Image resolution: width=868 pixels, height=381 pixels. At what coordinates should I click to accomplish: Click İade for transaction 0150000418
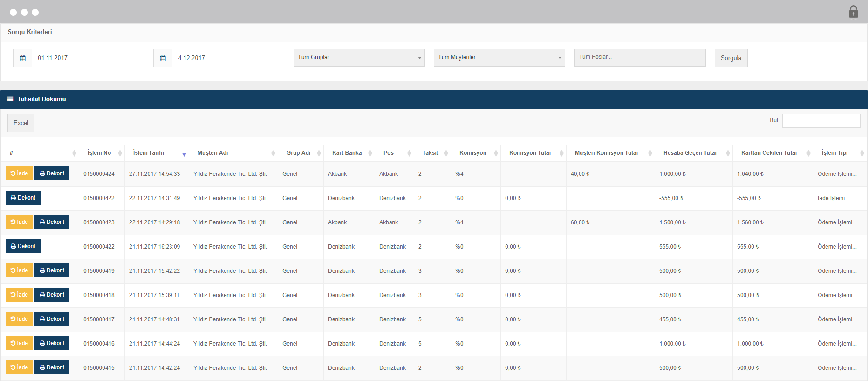pos(19,295)
